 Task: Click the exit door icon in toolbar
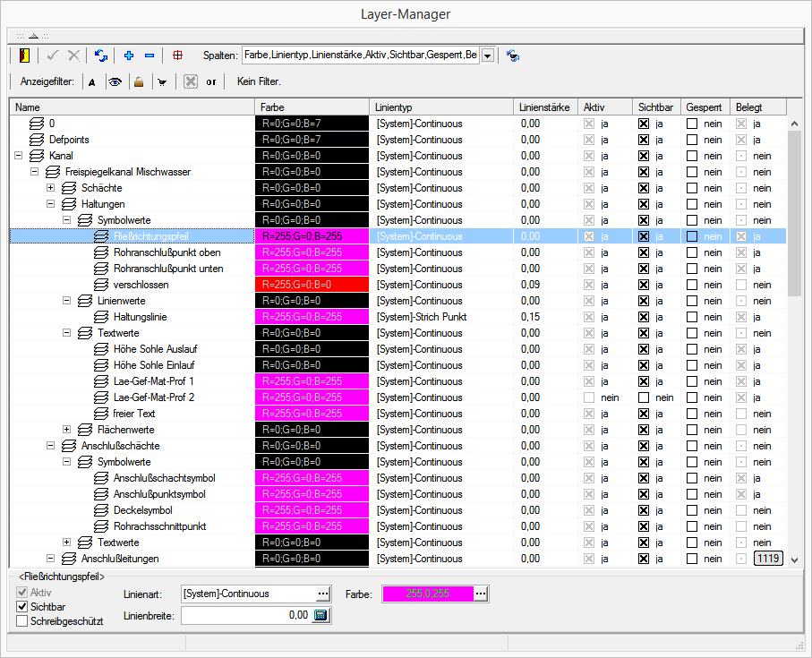24,56
